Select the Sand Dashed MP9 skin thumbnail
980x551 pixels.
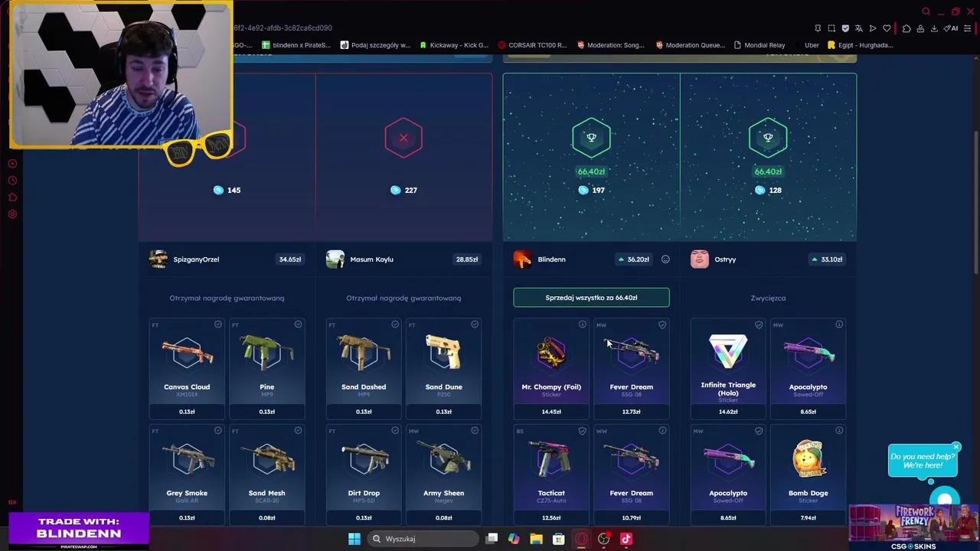[364, 354]
